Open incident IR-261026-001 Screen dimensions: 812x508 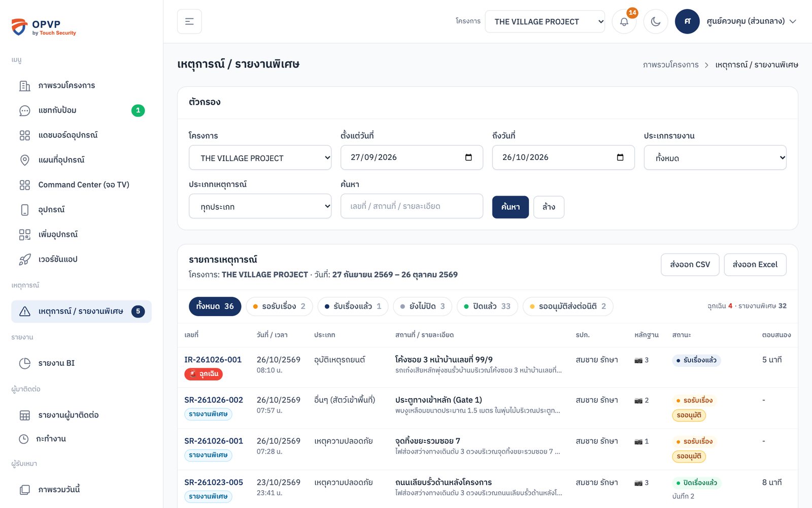pyautogui.click(x=213, y=360)
